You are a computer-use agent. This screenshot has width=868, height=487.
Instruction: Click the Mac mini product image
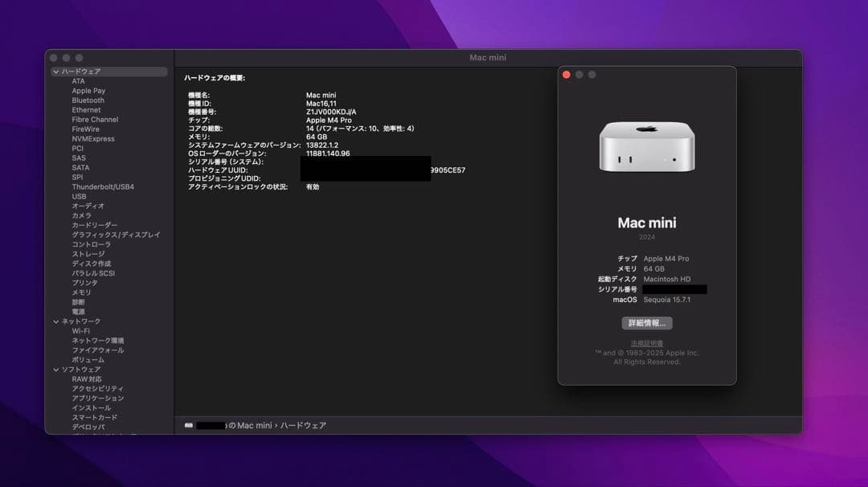(x=647, y=146)
